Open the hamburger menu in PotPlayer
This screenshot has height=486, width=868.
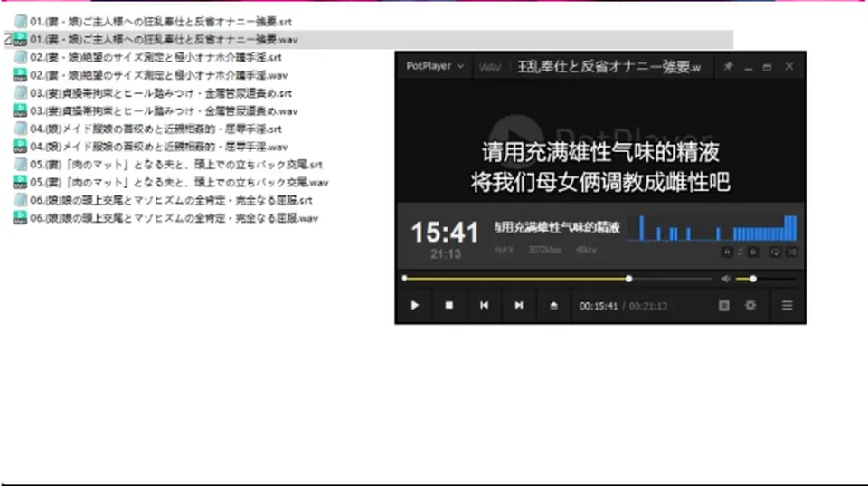tap(787, 305)
